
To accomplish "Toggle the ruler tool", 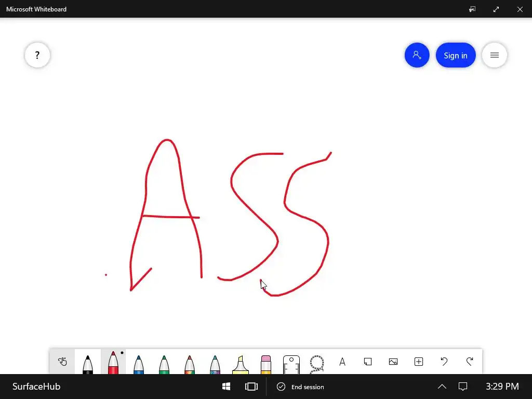I will point(291,364).
